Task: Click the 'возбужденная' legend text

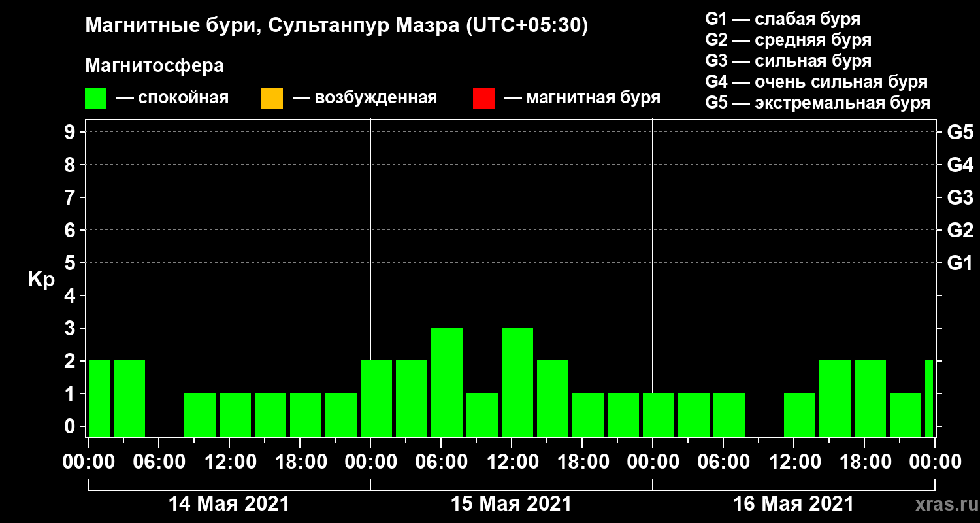Action: point(376,99)
